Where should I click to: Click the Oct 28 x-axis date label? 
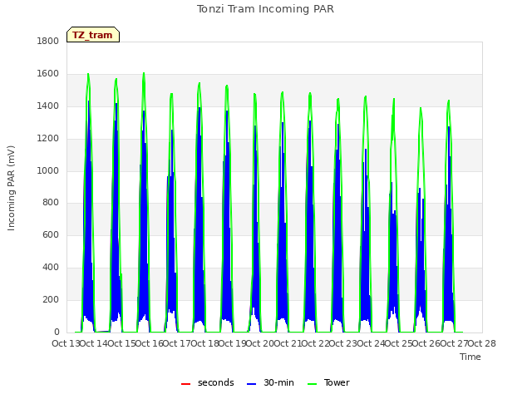pyautogui.click(x=482, y=343)
